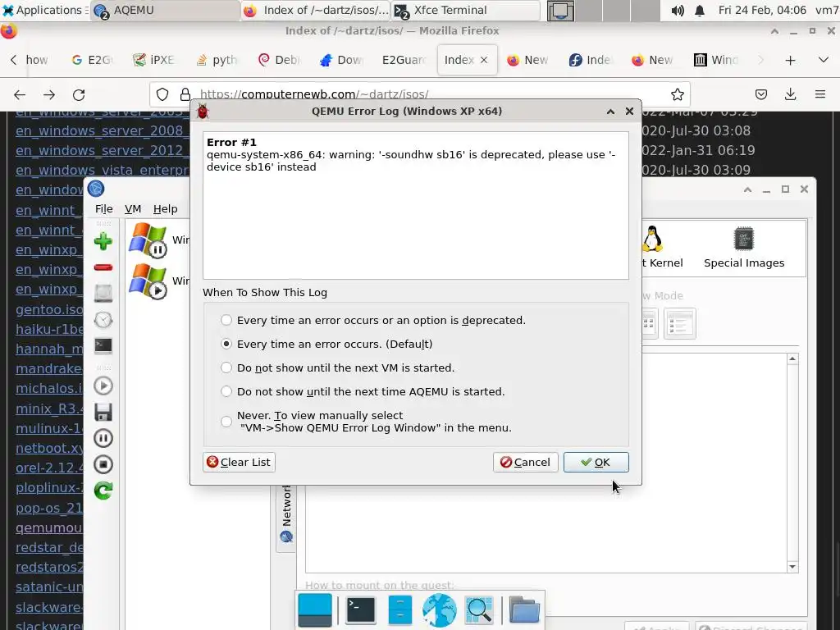Click the clock icon in AQEMU sidebar

click(x=103, y=320)
